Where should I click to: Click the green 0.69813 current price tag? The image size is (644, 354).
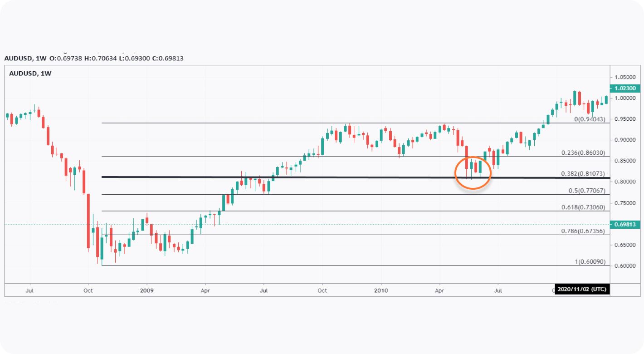[x=625, y=225]
